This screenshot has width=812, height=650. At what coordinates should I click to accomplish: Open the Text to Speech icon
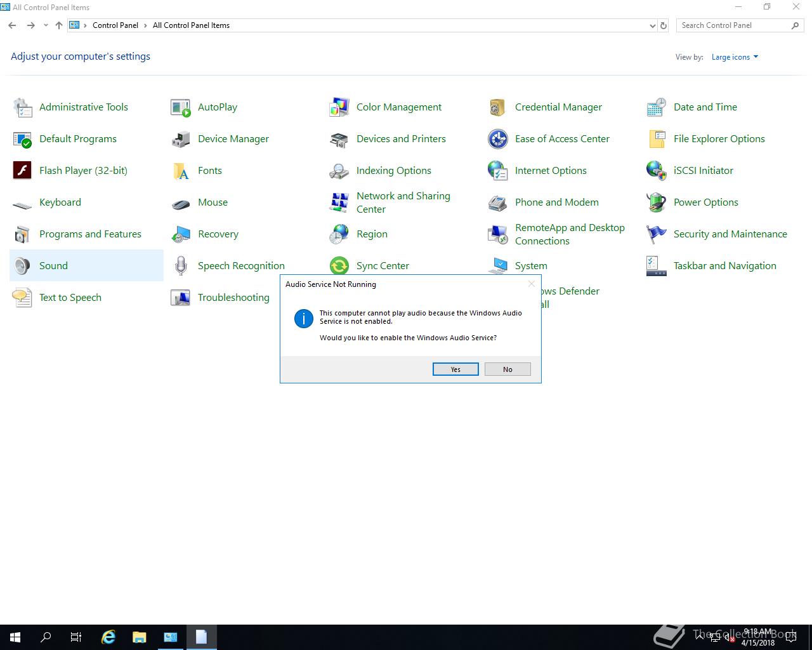[22, 298]
